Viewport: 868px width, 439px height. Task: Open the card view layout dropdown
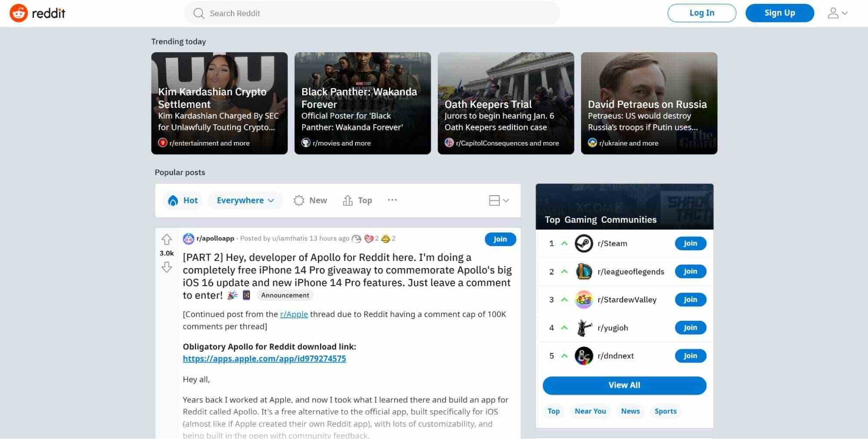pyautogui.click(x=498, y=200)
